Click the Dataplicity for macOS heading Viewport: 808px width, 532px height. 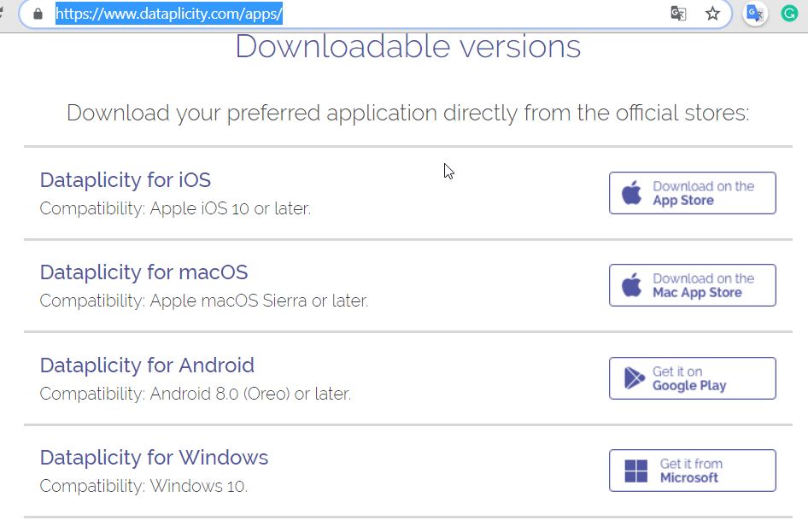click(x=143, y=272)
